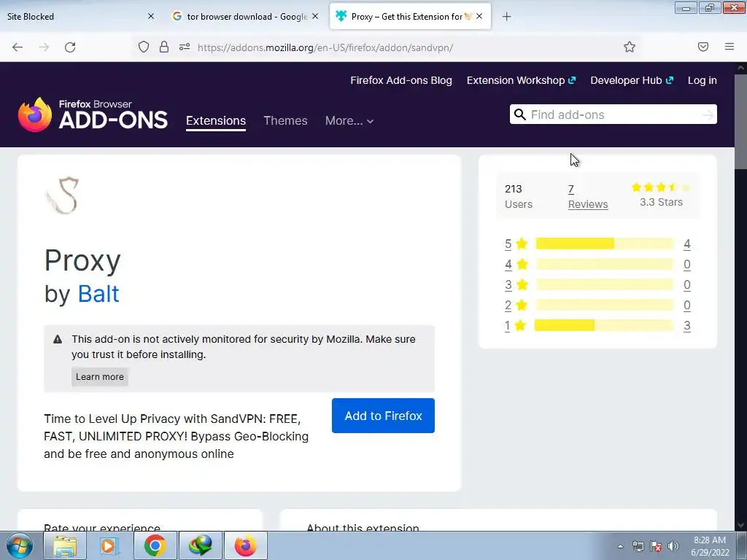Open the Firefox Add-ons Blog link
This screenshot has height=560, width=747.
click(x=401, y=80)
